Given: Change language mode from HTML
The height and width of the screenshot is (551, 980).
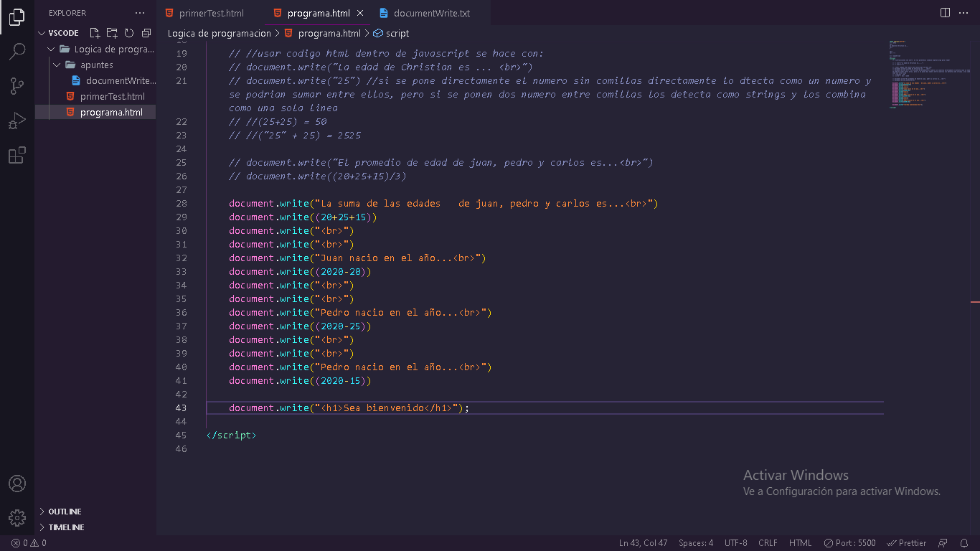Looking at the screenshot, I should pyautogui.click(x=800, y=543).
